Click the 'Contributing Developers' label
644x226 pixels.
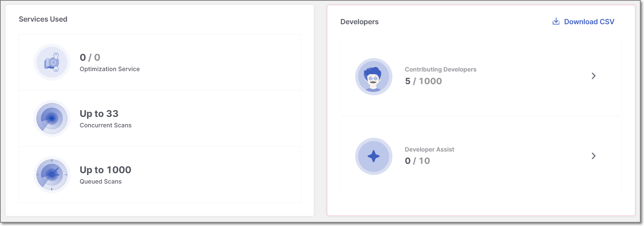(x=441, y=69)
